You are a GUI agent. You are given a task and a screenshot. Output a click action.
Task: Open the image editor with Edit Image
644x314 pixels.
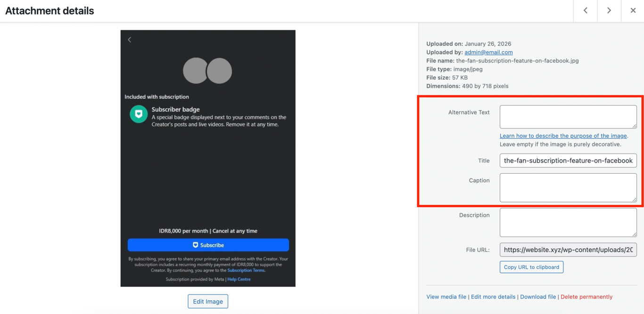(x=208, y=301)
